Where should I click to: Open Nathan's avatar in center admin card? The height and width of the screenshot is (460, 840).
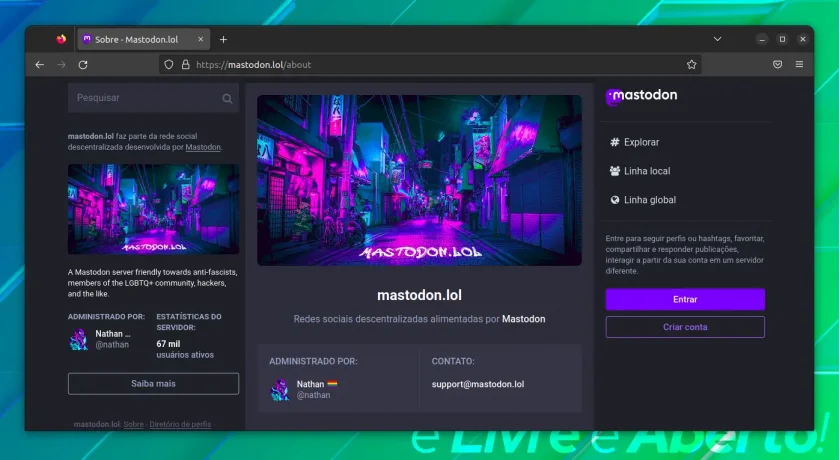pyautogui.click(x=280, y=390)
